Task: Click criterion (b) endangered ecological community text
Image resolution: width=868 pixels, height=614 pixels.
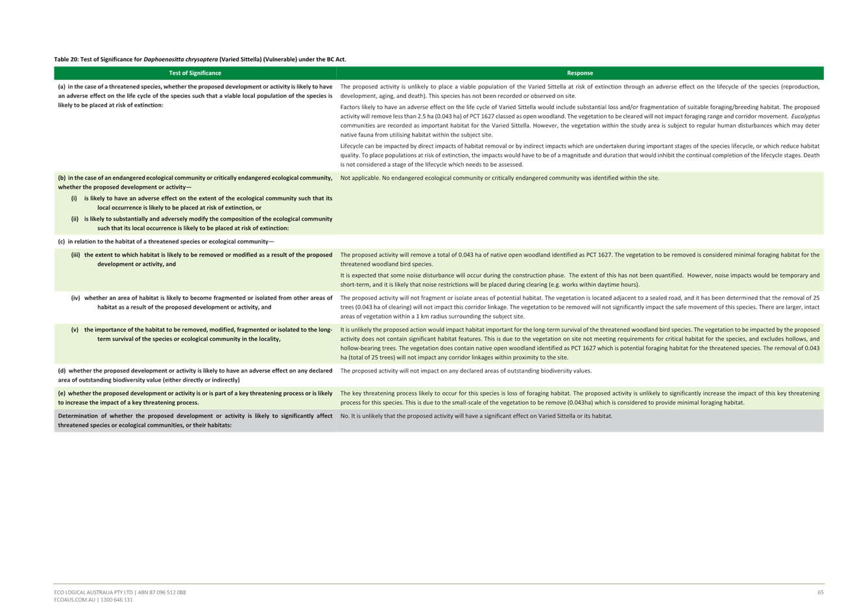Action: click(x=195, y=182)
